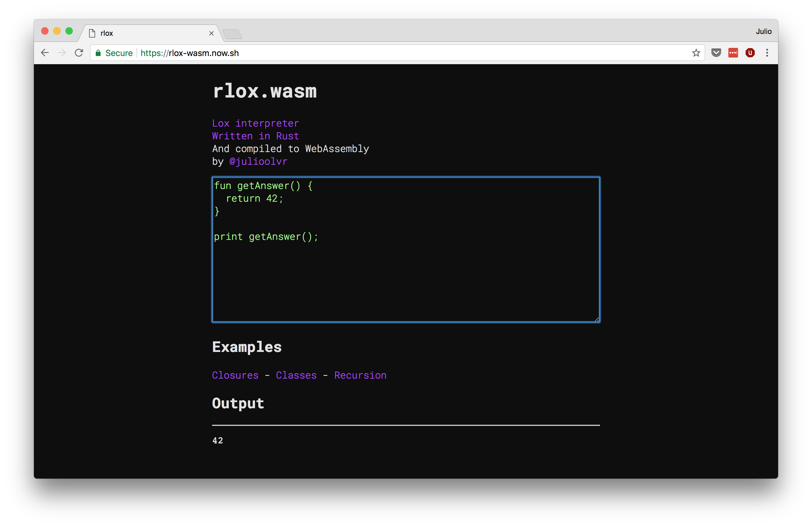Screen dimensions: 812x527
Task: Open the red password manager extension
Action: (x=733, y=53)
